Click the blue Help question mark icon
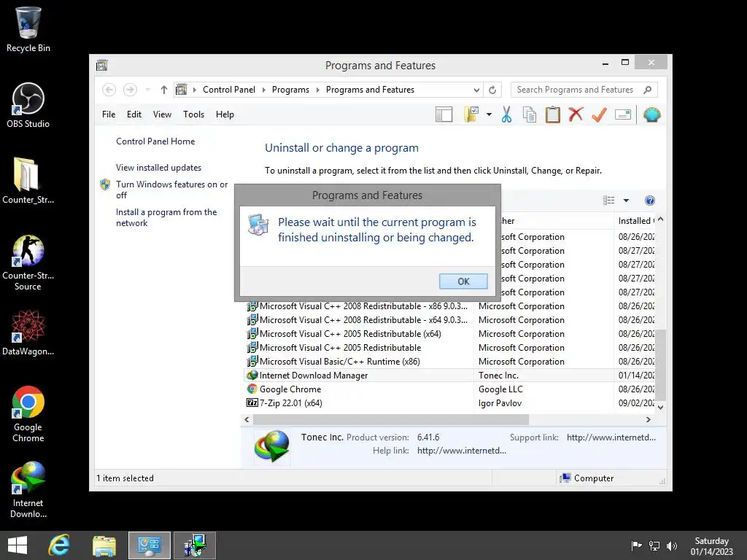This screenshot has height=560, width=747. click(650, 201)
